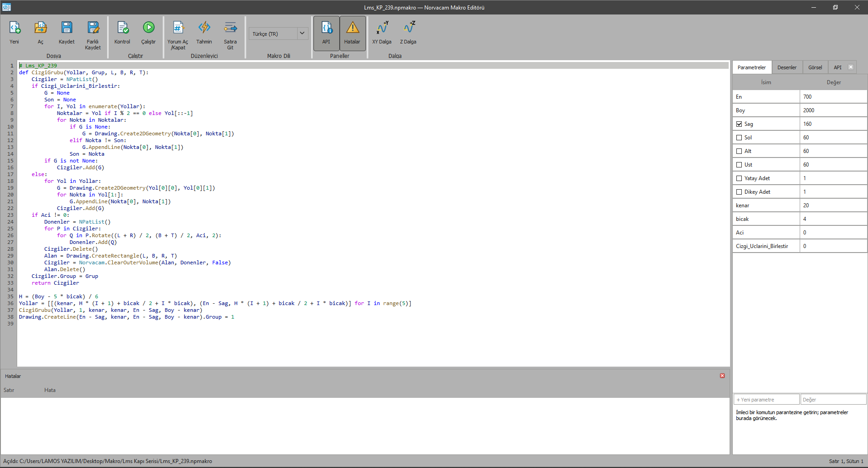Close the Hatalar panel with red X
The height and width of the screenshot is (468, 868).
[722, 376]
